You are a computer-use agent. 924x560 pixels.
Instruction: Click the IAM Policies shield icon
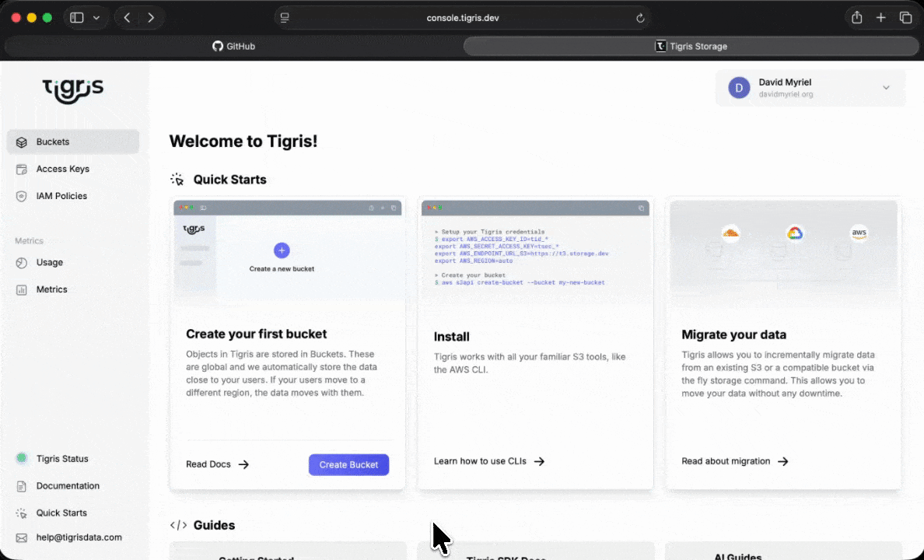(21, 196)
